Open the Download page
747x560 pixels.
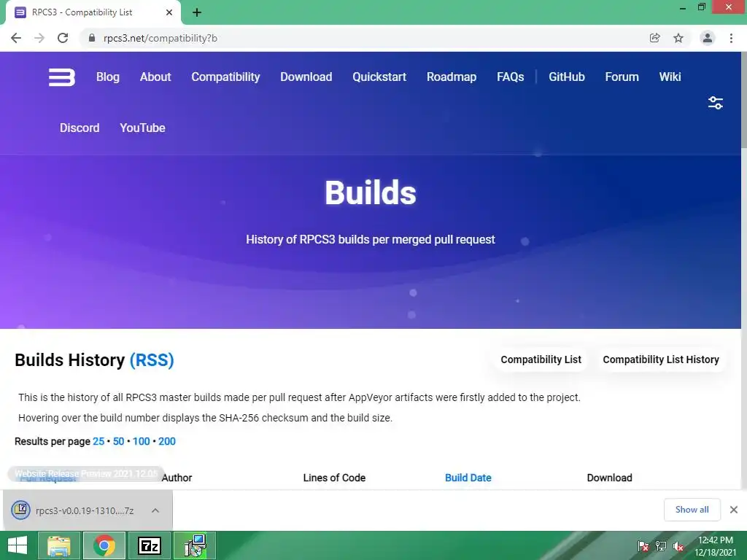click(x=306, y=77)
